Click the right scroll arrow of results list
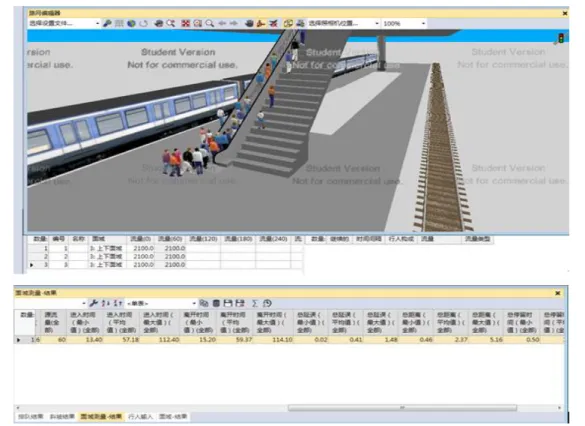 pyautogui.click(x=559, y=408)
